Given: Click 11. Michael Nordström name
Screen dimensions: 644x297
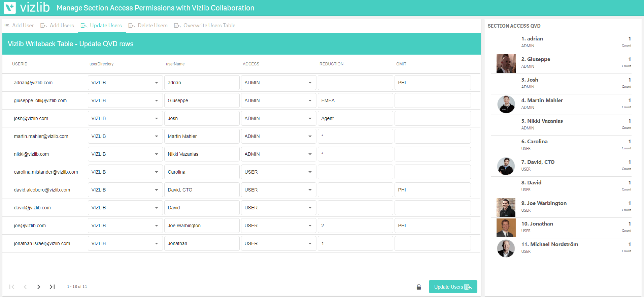Looking at the screenshot, I should (x=549, y=244).
